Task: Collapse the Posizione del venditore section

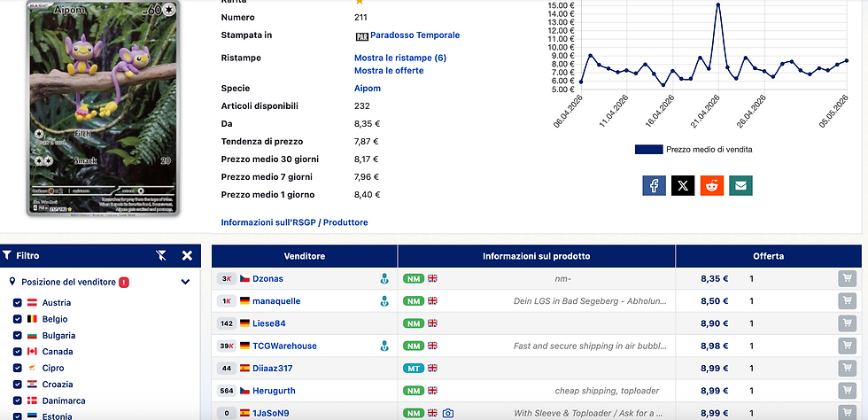Action: point(185,282)
